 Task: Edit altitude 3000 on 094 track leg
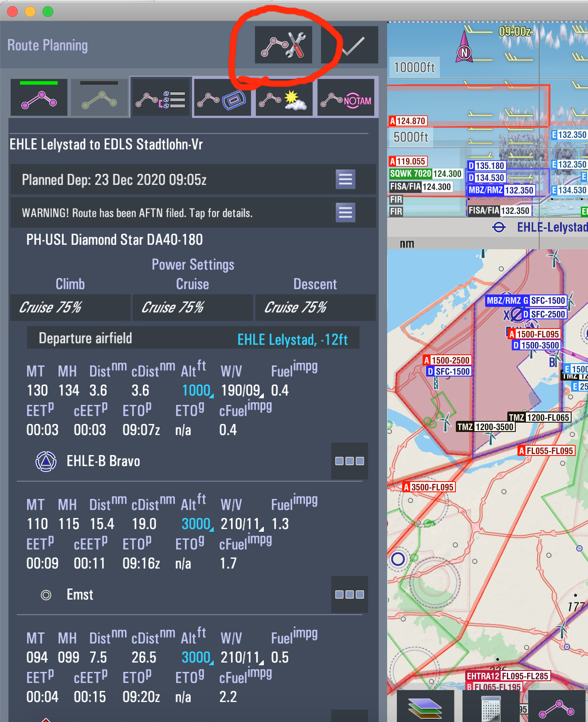tap(197, 657)
